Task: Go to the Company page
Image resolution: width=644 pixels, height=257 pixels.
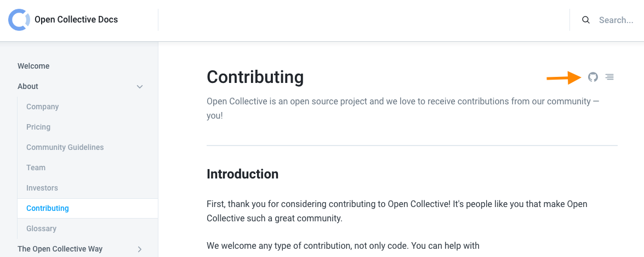Action: pyautogui.click(x=42, y=107)
